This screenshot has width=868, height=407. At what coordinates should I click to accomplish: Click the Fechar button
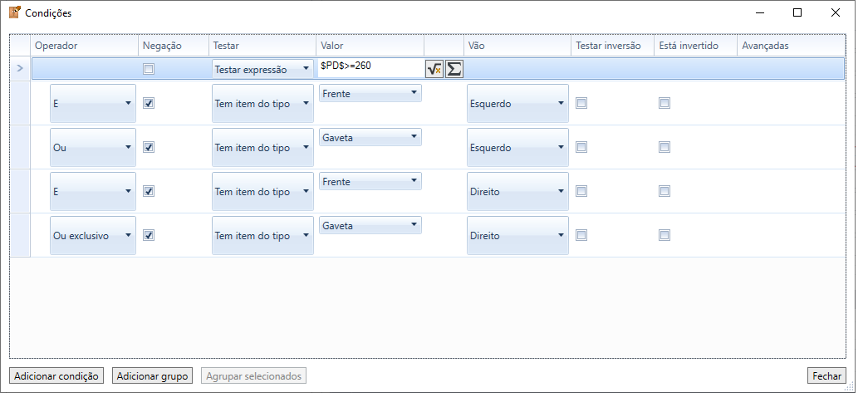coord(827,376)
